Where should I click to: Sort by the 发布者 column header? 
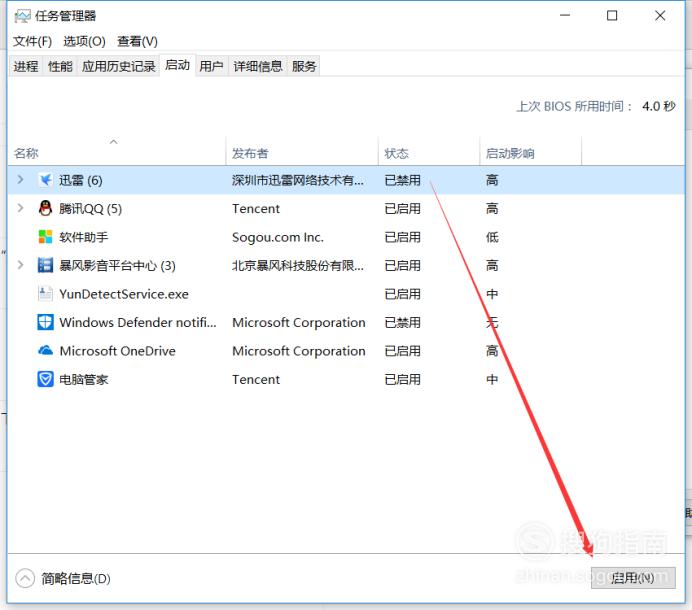302,151
